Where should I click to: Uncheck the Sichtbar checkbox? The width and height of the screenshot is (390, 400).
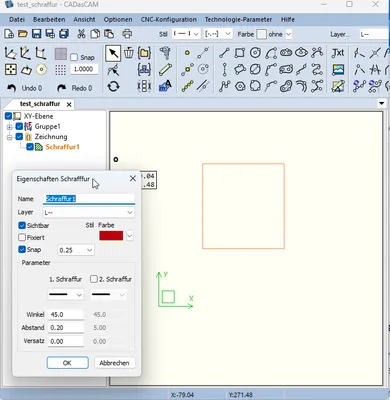22,226
